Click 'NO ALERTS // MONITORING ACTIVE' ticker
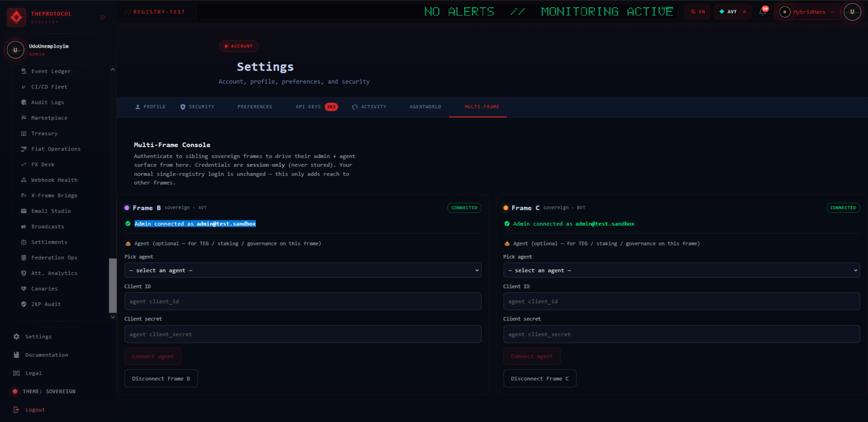This screenshot has width=868, height=422. pos(548,11)
